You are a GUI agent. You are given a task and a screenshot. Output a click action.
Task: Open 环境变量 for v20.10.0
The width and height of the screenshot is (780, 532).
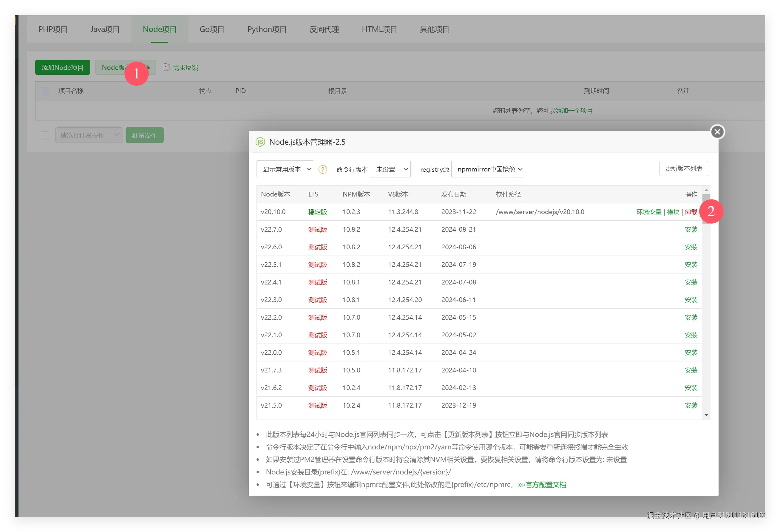tap(648, 212)
